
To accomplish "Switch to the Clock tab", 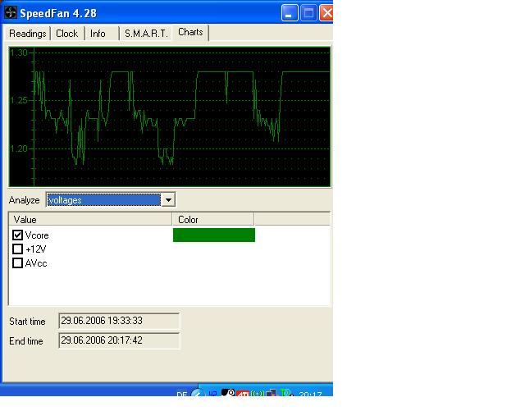I will tap(67, 34).
